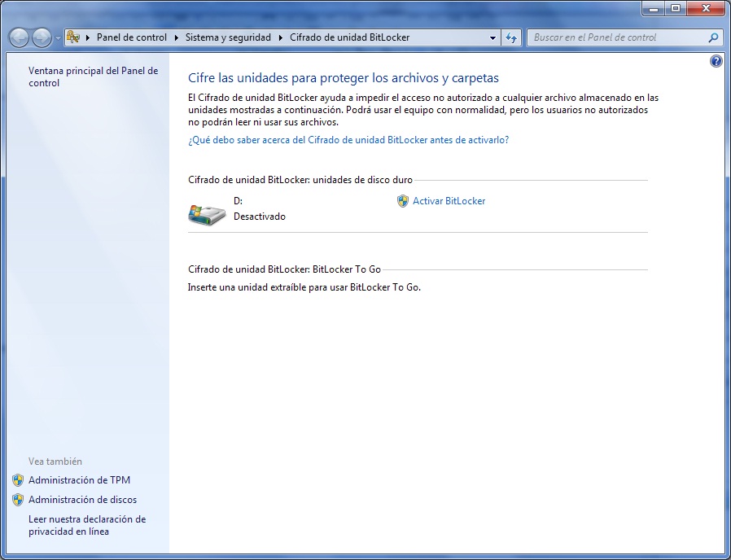Open the recent pages dropdown beside Forward
731x560 pixels.
(x=58, y=38)
